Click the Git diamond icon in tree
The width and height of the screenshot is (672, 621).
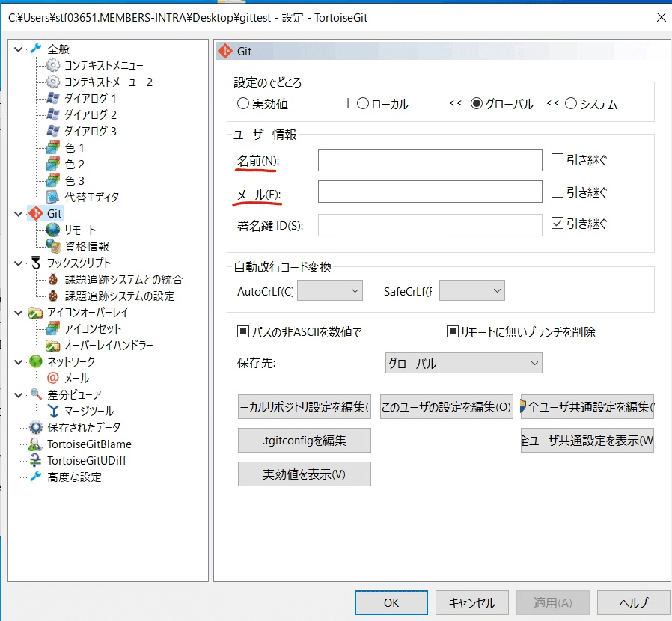(x=36, y=213)
